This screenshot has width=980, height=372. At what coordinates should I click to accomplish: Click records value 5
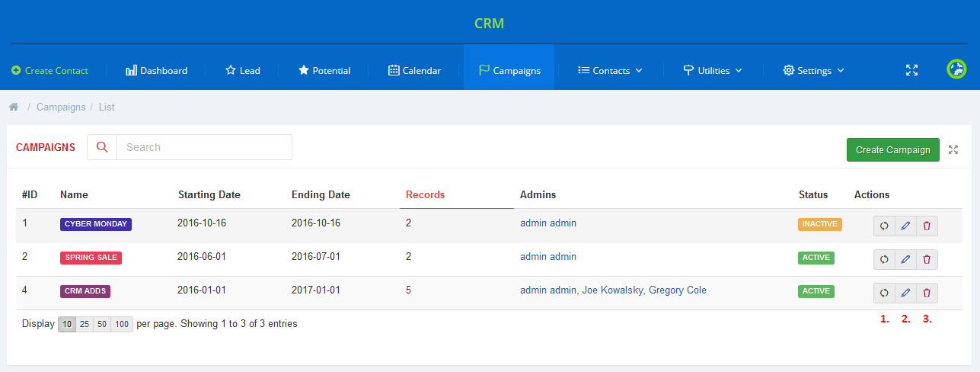click(x=409, y=290)
